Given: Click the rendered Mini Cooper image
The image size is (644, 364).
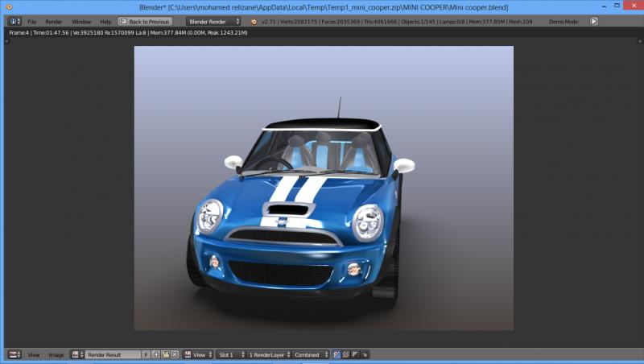Looking at the screenshot, I should (324, 188).
